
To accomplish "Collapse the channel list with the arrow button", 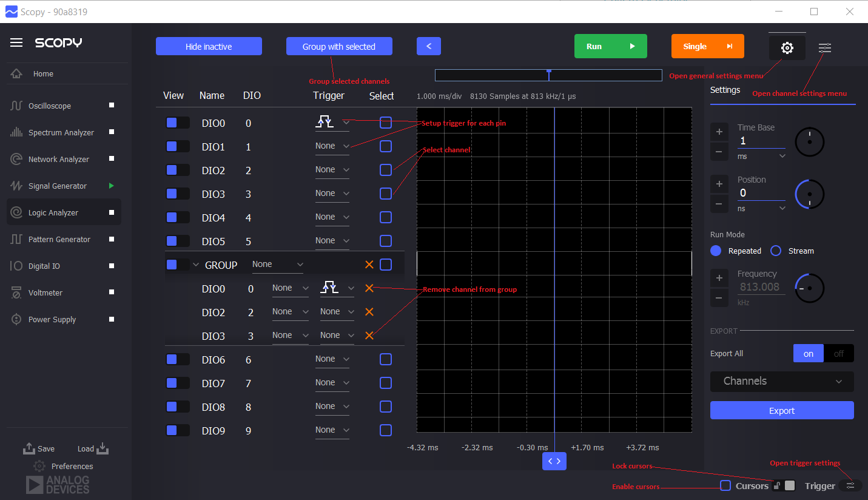I will click(x=429, y=46).
